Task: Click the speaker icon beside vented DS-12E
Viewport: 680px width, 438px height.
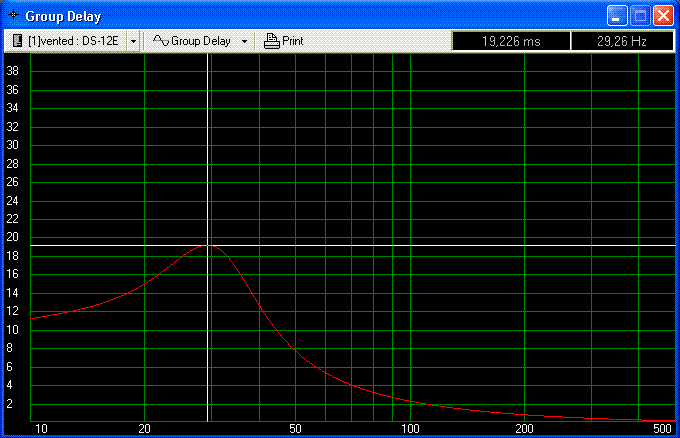Action: (x=17, y=41)
